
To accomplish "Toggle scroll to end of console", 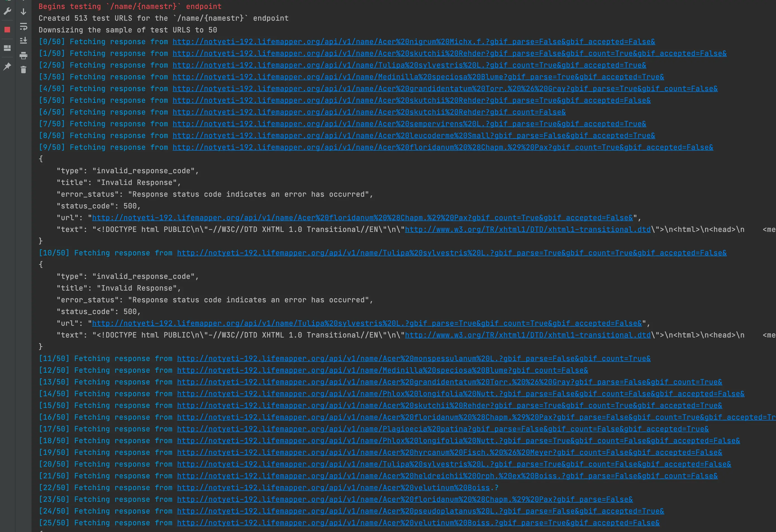I will tap(23, 41).
